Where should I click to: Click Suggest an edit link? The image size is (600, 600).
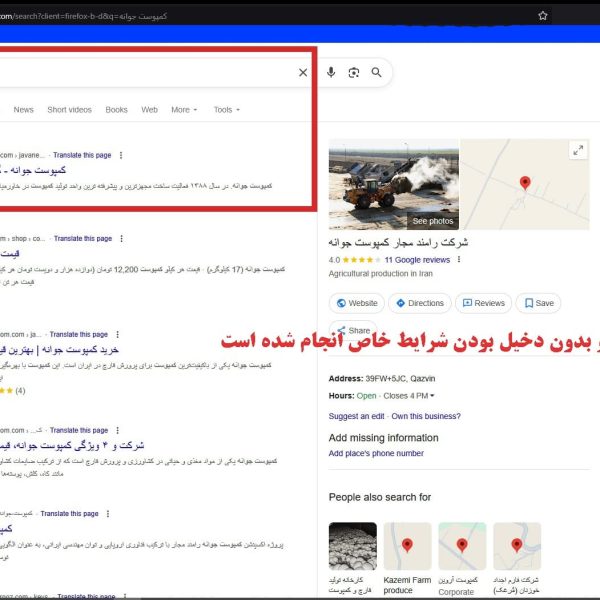coord(356,416)
